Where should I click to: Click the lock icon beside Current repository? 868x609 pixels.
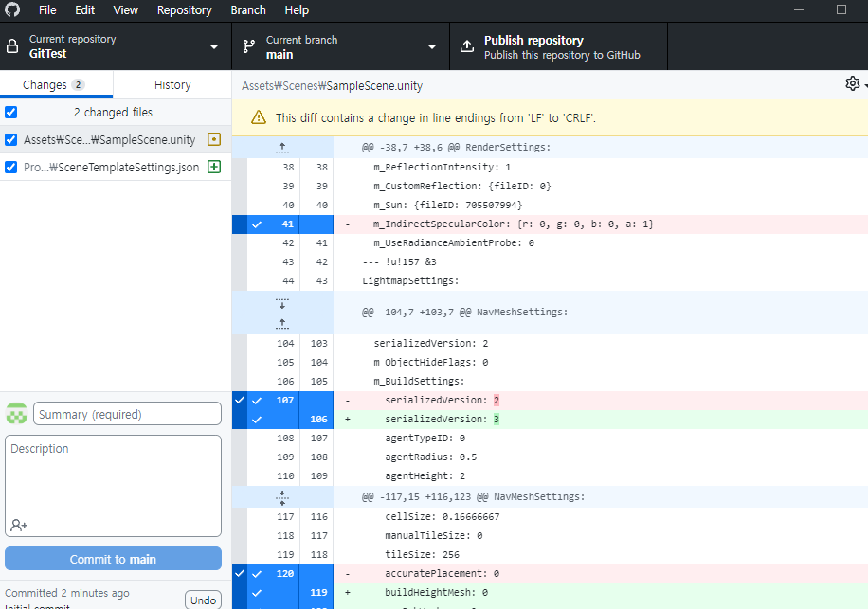pyautogui.click(x=12, y=46)
